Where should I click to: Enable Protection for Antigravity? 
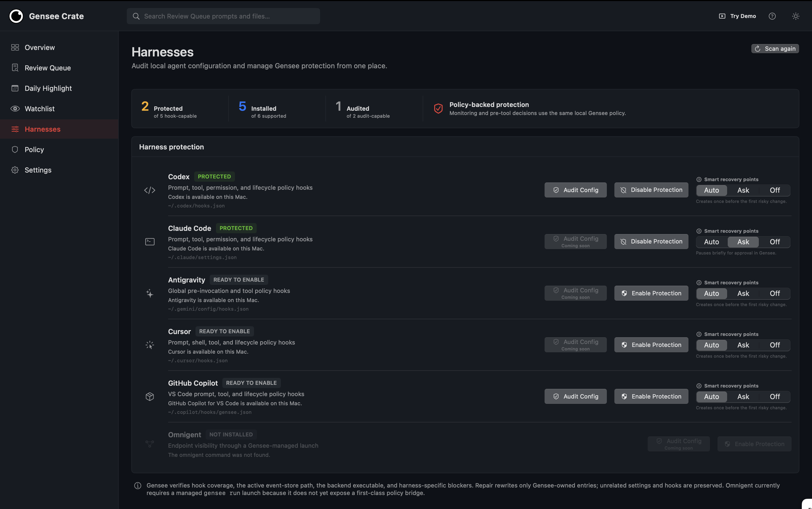click(651, 293)
